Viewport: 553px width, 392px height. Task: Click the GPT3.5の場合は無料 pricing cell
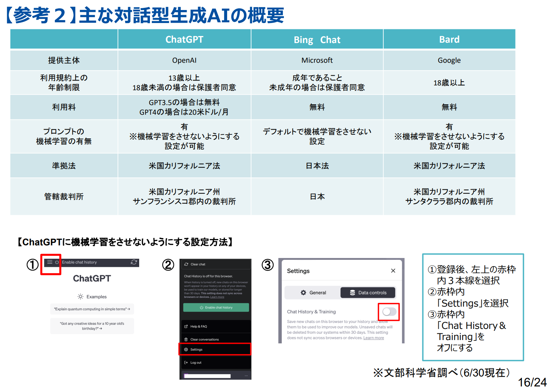tap(184, 107)
